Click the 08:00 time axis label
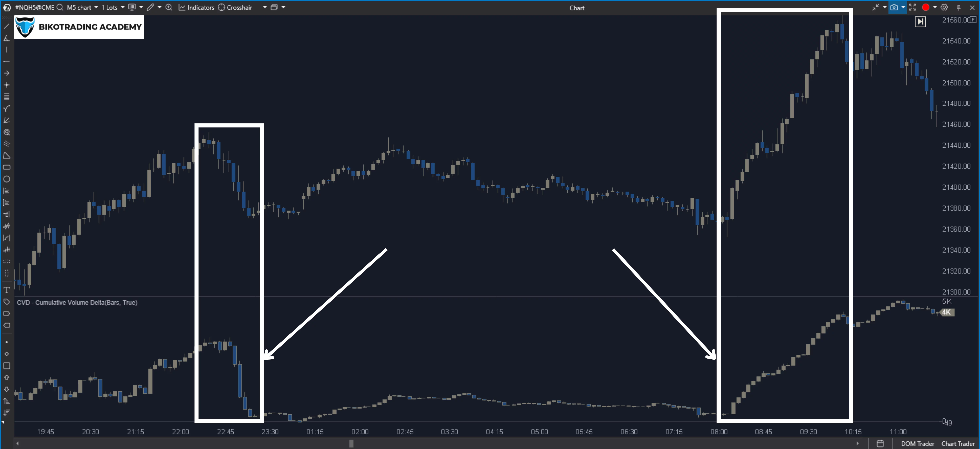The image size is (980, 449). [x=719, y=432]
